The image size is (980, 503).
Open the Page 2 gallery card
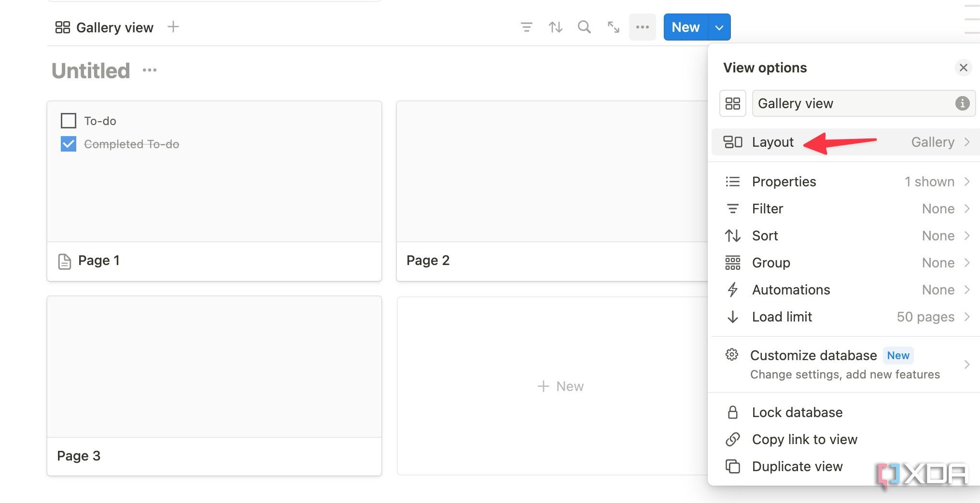pos(552,191)
